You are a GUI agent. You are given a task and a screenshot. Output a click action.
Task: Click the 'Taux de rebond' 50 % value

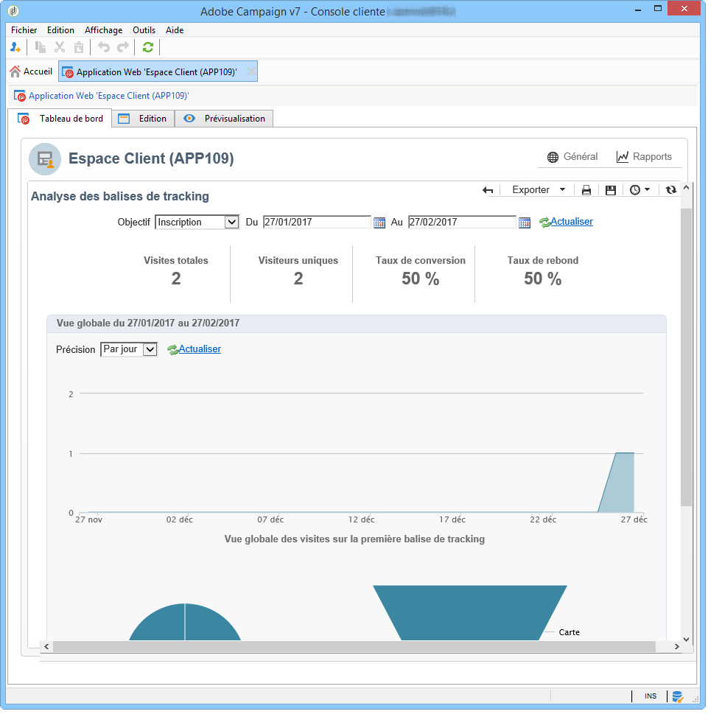point(543,279)
